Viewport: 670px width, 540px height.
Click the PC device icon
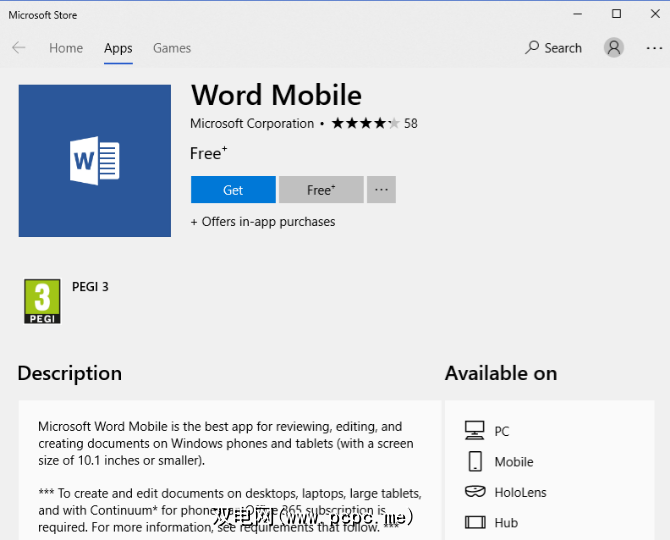(x=475, y=430)
